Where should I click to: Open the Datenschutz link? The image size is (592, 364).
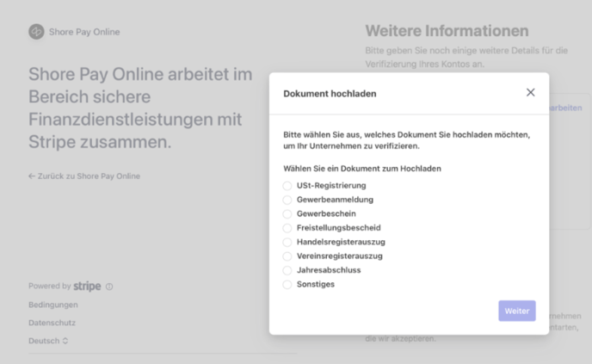point(52,323)
